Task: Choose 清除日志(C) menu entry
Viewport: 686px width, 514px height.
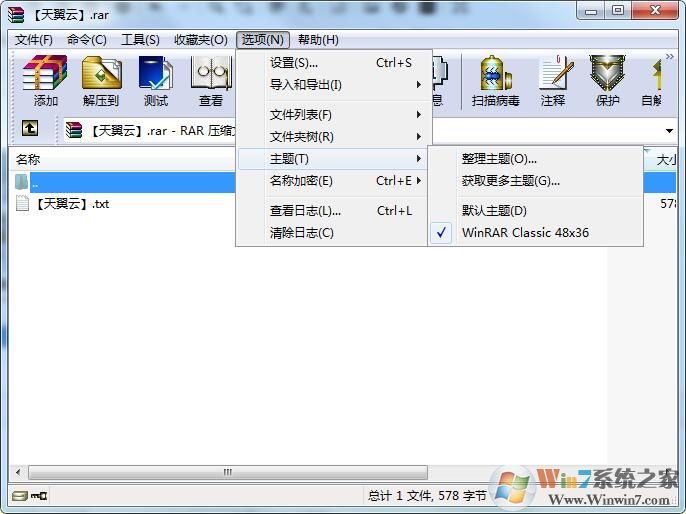Action: [x=332, y=232]
